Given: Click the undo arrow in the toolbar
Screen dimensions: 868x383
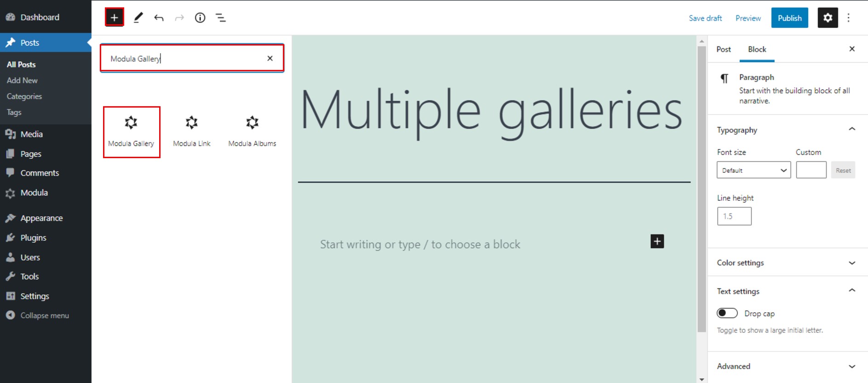Looking at the screenshot, I should pyautogui.click(x=158, y=17).
